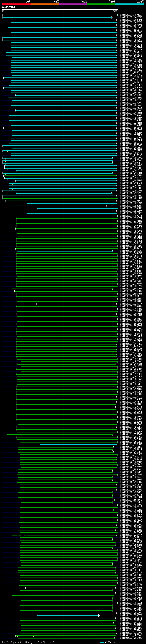146x644 pixels.
Task: Select label UniRef100_B9SZT9
Action: click(131, 30)
